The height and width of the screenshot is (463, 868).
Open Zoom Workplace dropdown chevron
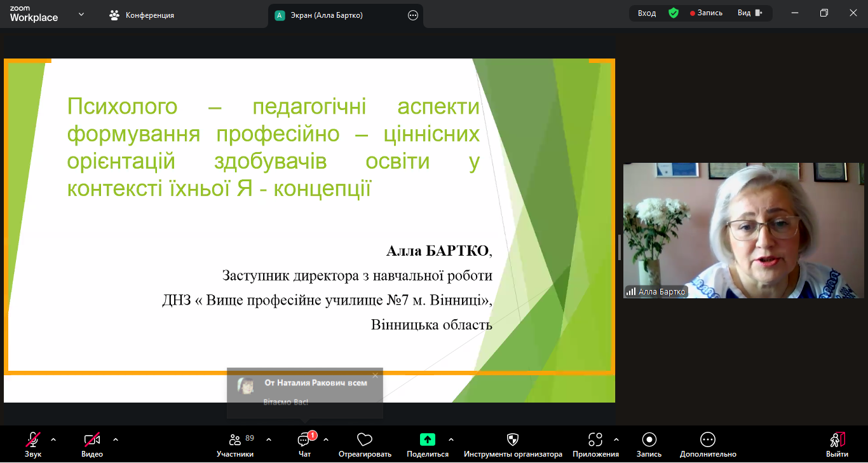tap(81, 15)
